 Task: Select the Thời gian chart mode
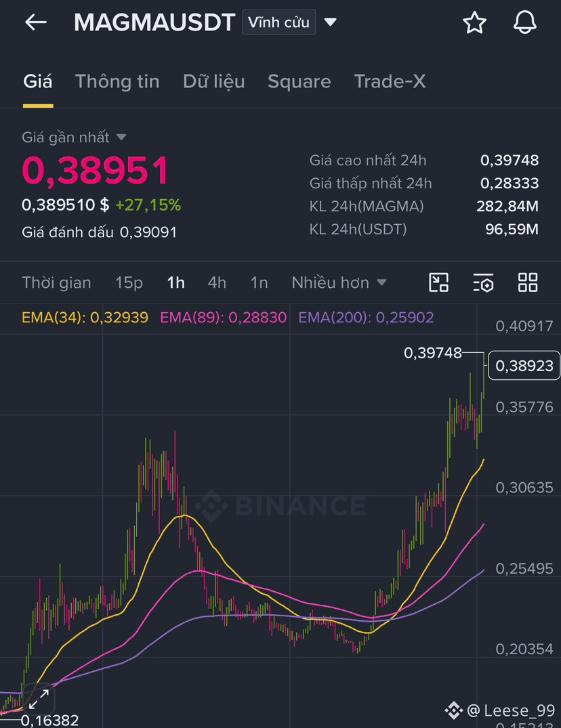(x=56, y=282)
